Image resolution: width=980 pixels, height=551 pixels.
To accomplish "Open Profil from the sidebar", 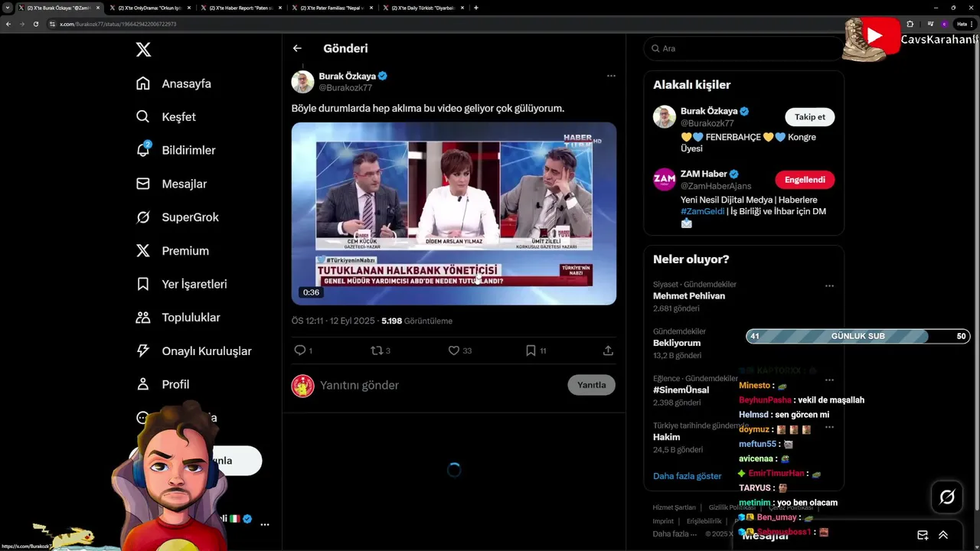I will coord(162,384).
